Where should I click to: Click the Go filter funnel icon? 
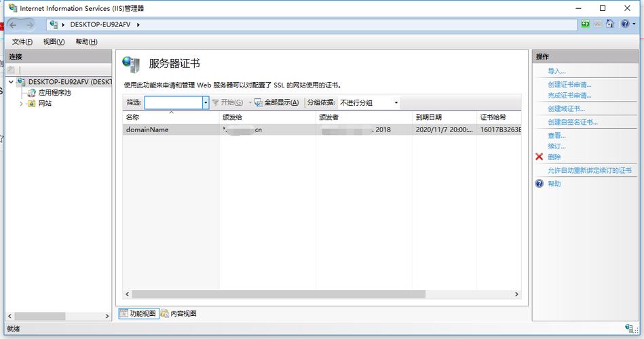pos(215,102)
